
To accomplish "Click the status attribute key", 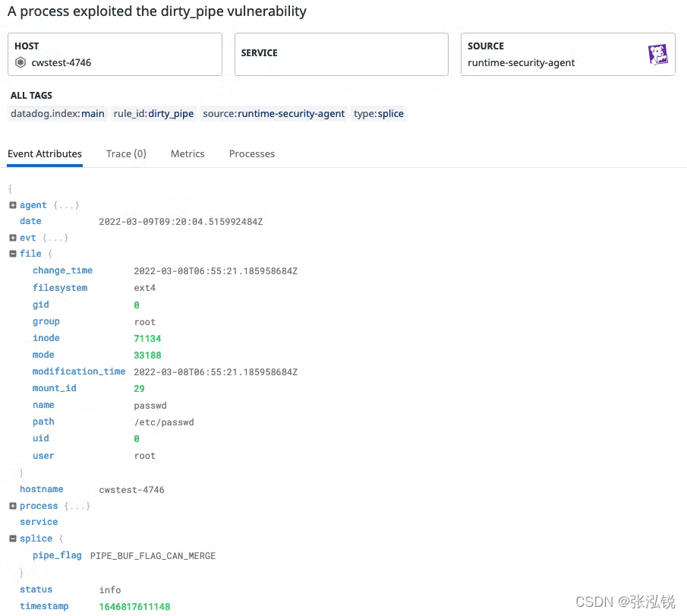I will click(36, 589).
